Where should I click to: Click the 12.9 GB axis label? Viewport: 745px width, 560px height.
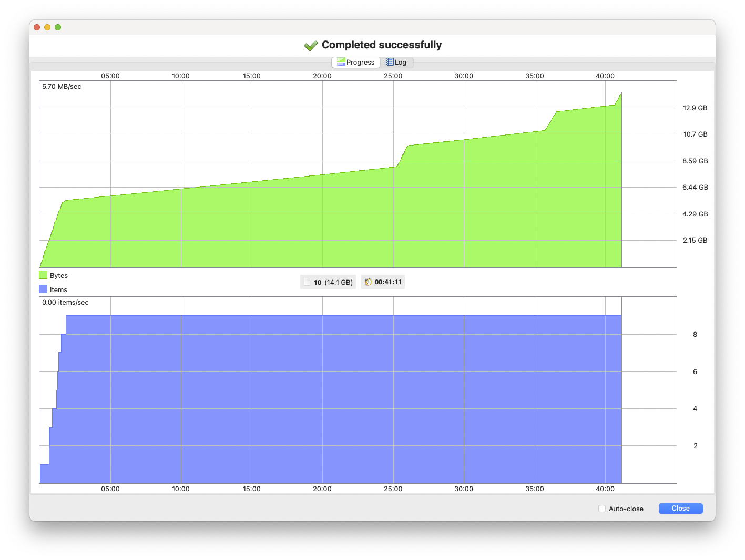coord(695,108)
